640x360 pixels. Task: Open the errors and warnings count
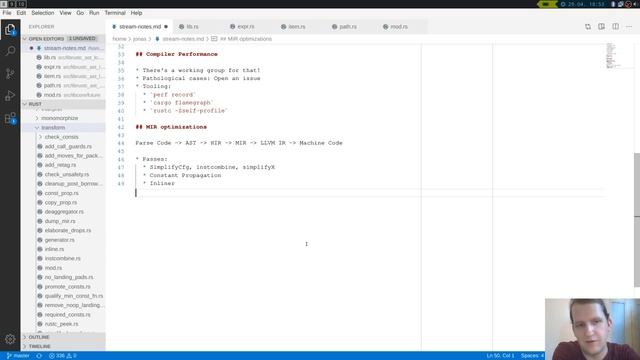click(63, 356)
